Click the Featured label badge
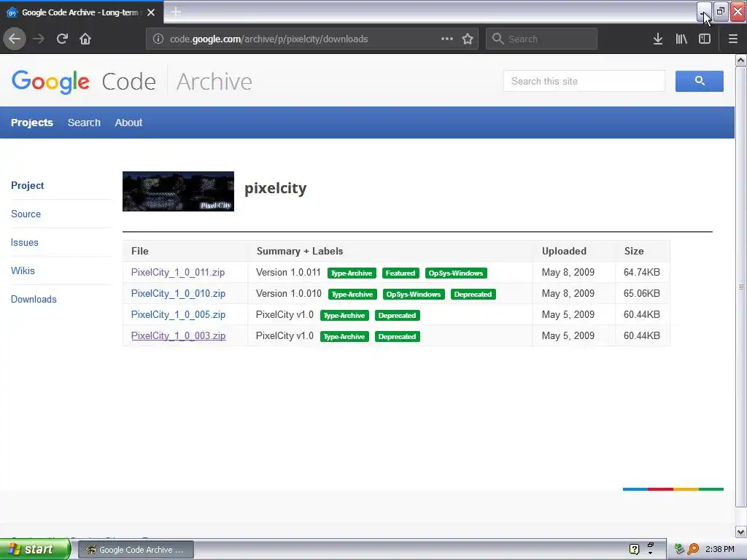747x560 pixels. tap(400, 273)
